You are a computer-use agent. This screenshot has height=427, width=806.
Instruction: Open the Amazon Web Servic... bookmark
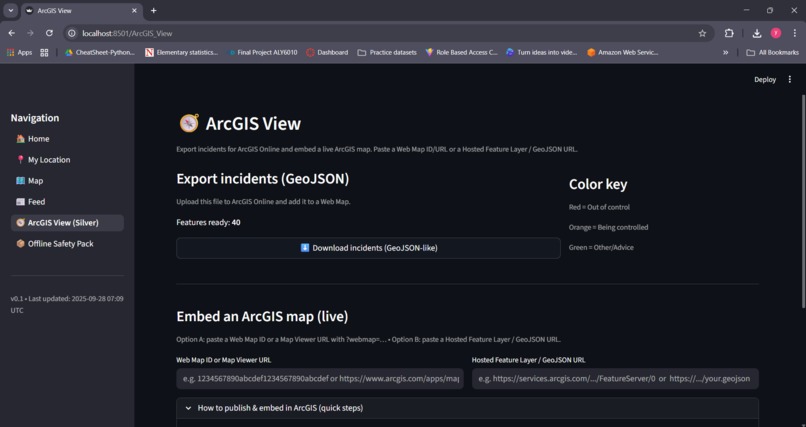622,52
